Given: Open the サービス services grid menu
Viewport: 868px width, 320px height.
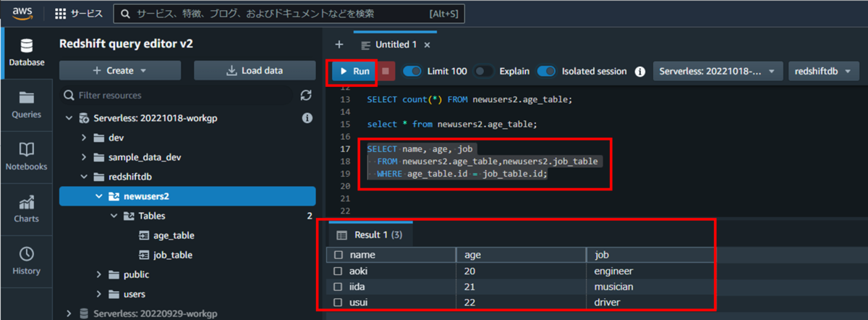Looking at the screenshot, I should click(x=79, y=14).
